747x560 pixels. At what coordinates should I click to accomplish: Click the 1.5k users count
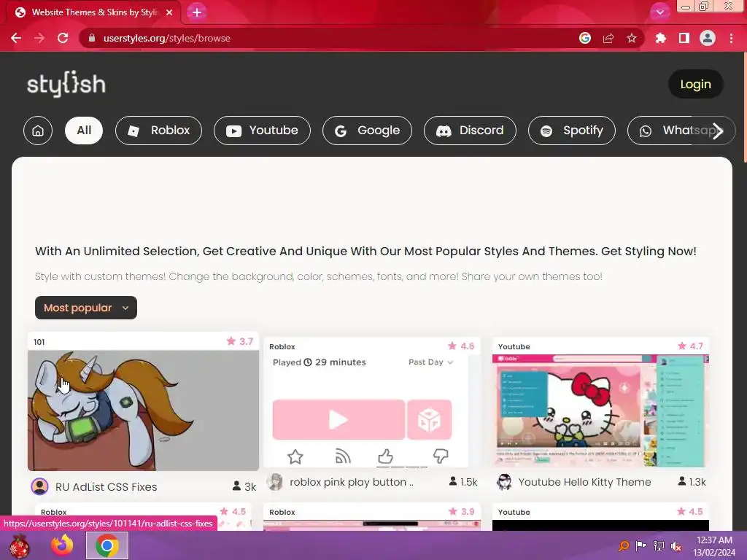[x=463, y=482]
